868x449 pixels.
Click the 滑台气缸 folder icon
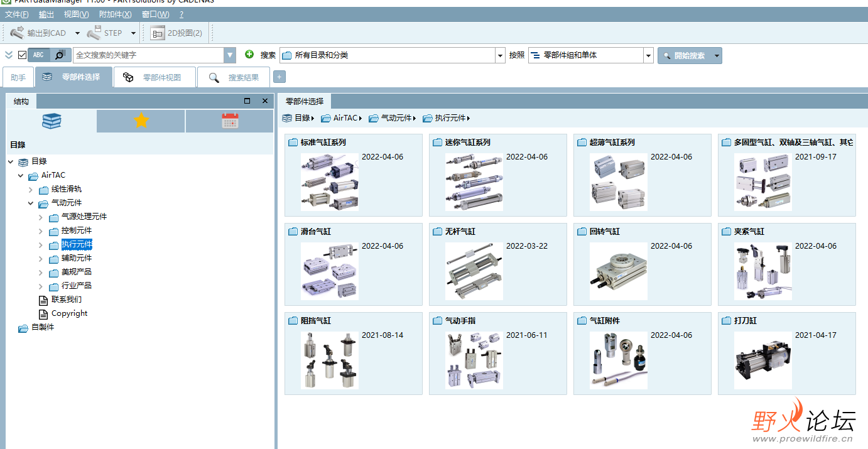(x=293, y=232)
